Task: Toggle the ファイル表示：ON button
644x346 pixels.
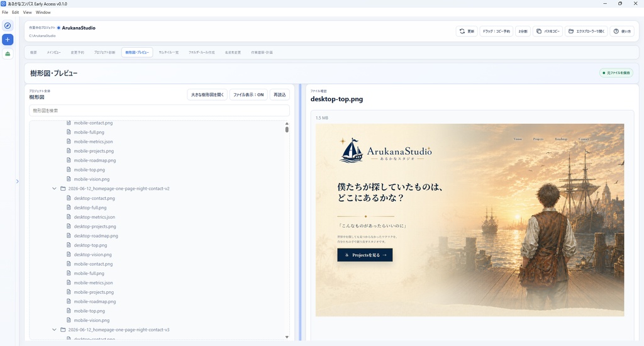Action: [x=248, y=94]
